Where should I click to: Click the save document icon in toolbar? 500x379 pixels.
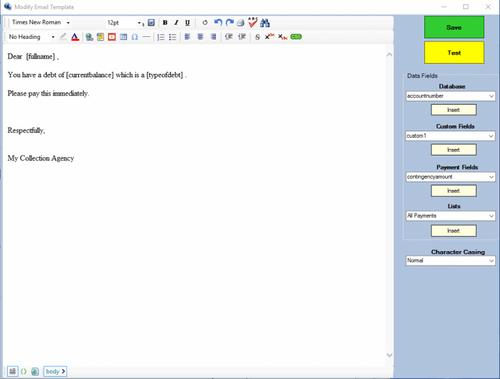click(151, 23)
